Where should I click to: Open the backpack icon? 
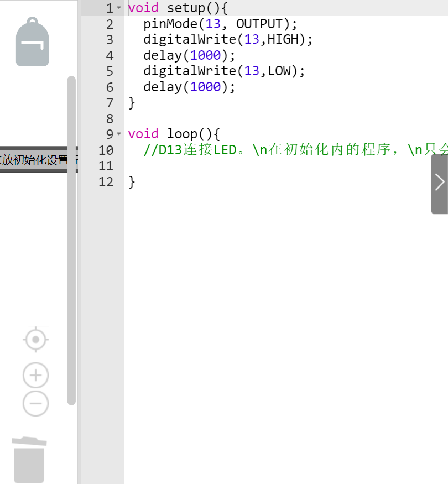(x=32, y=43)
